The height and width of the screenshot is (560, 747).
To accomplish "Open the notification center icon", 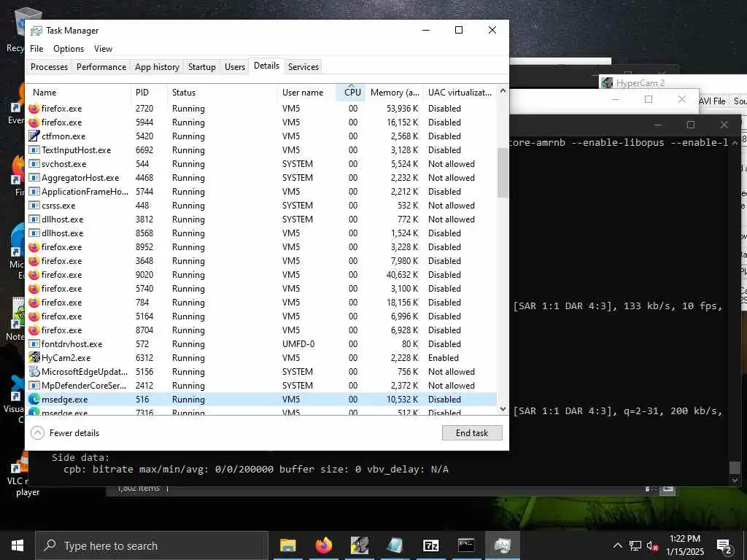I will point(724,545).
